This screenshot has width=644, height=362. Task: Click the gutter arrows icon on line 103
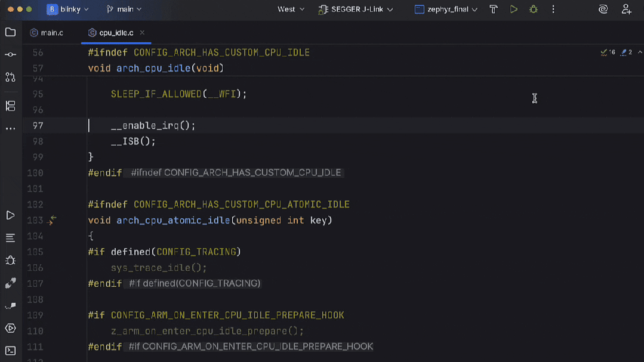(53, 220)
